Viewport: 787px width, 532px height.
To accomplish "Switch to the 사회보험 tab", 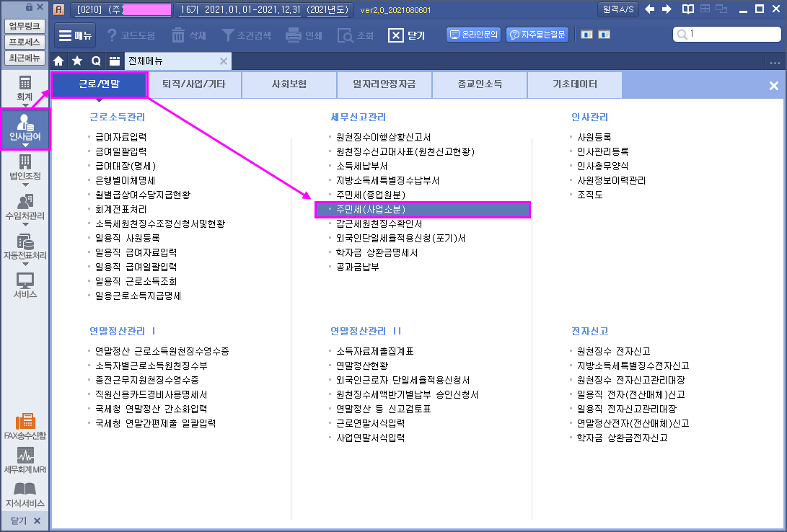I will [289, 84].
